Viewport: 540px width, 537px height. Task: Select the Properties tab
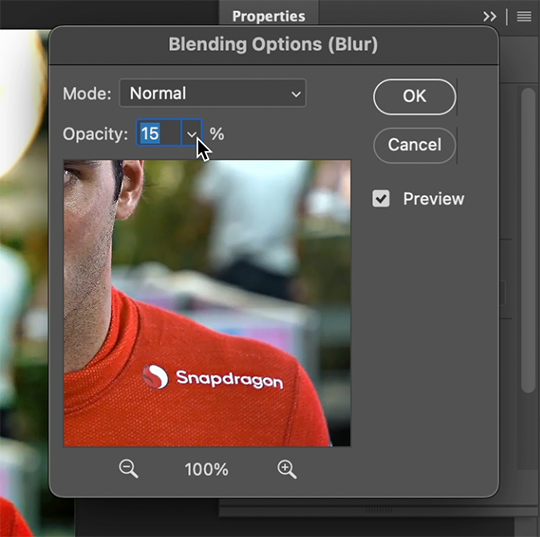click(269, 16)
